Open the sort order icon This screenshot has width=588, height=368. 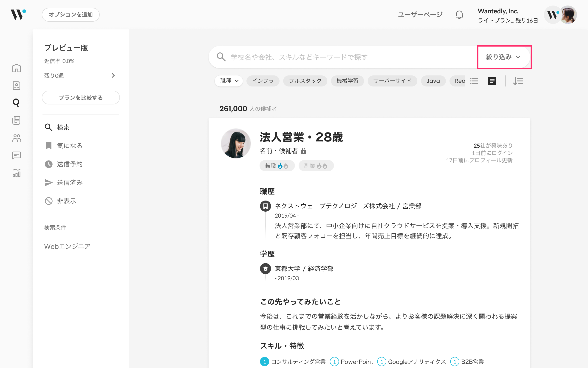[518, 81]
